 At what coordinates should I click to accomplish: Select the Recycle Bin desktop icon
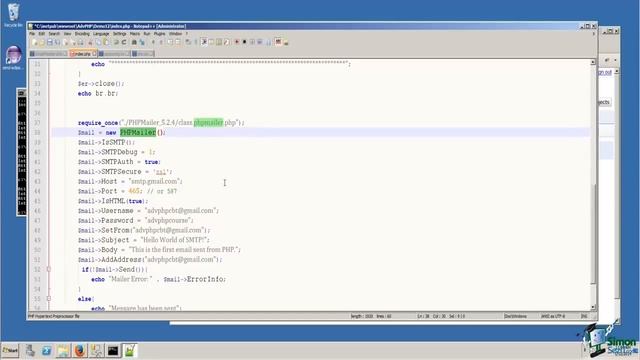13,16
